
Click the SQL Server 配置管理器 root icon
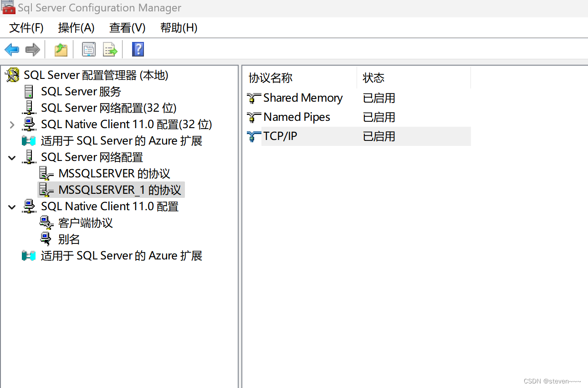point(12,75)
